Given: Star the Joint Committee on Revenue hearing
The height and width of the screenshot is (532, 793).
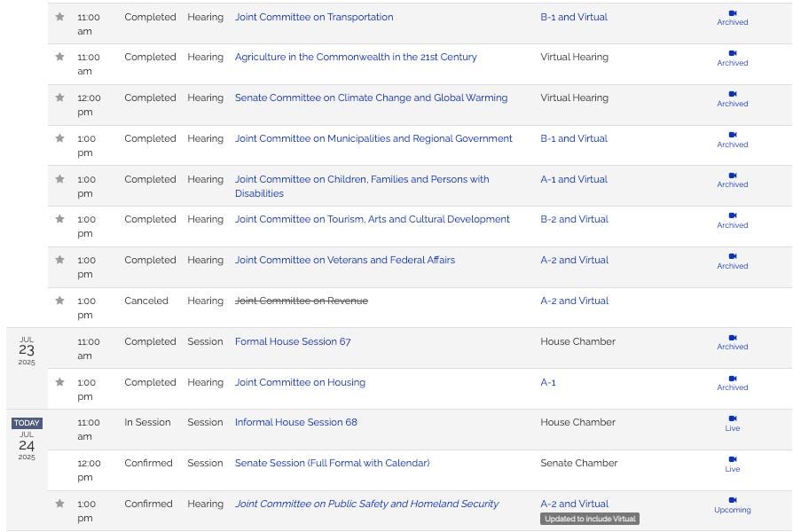Looking at the screenshot, I should point(59,301).
